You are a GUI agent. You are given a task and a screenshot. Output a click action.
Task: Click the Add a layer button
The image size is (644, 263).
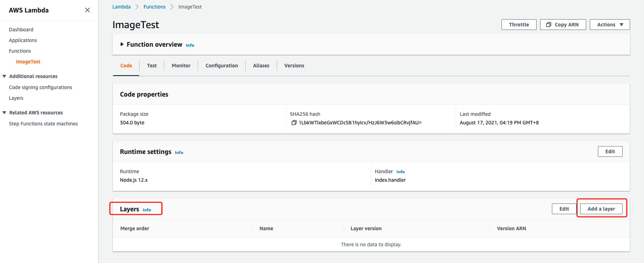pyautogui.click(x=601, y=209)
